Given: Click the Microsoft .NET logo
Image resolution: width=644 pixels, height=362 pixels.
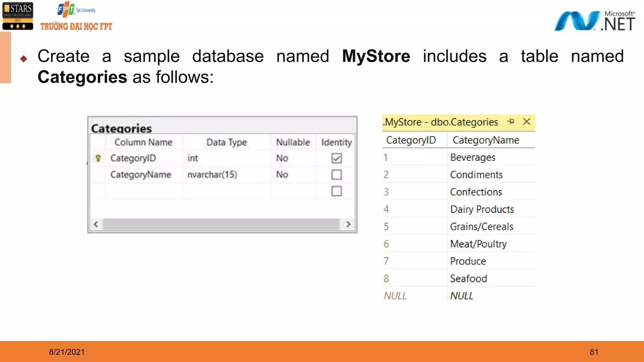Looking at the screenshot, I should coord(595,21).
